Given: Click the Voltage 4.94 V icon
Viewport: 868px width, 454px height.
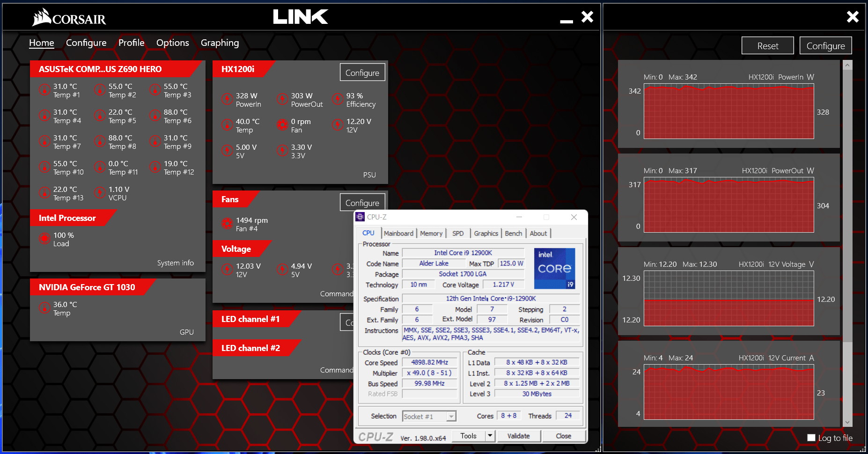Looking at the screenshot, I should [282, 270].
